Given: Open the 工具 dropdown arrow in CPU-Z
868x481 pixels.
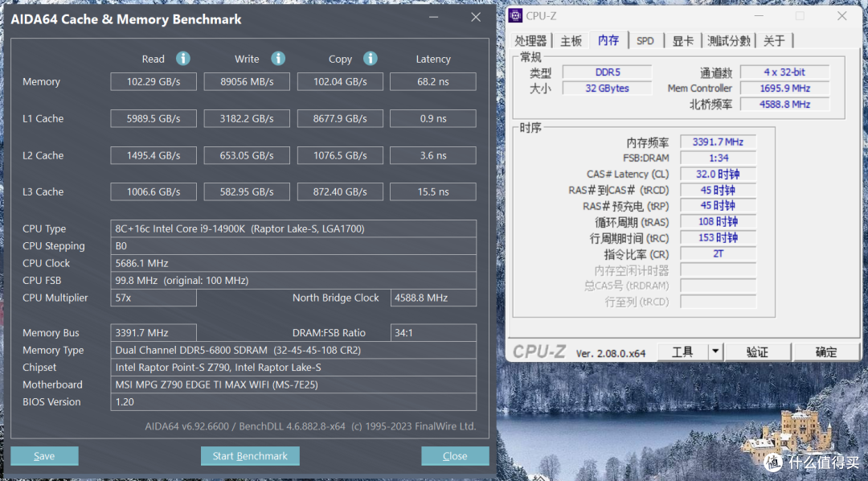Looking at the screenshot, I should [x=715, y=351].
